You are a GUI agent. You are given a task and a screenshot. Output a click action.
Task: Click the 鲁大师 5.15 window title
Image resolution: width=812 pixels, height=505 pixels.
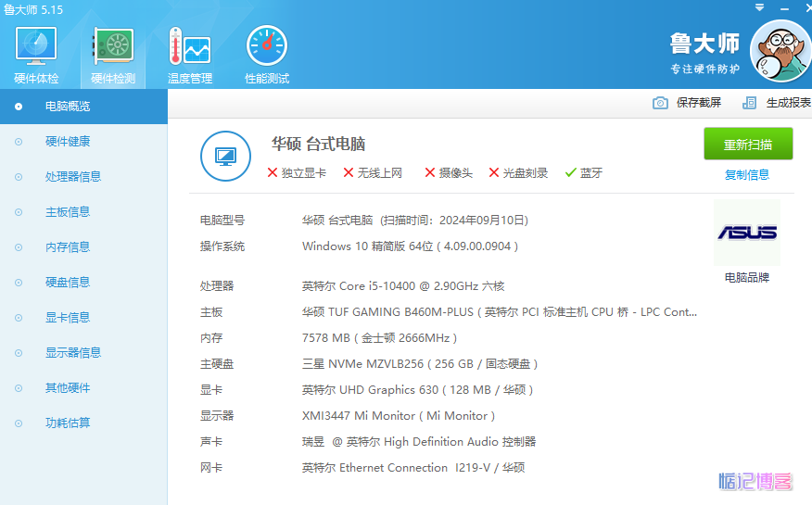tap(33, 10)
